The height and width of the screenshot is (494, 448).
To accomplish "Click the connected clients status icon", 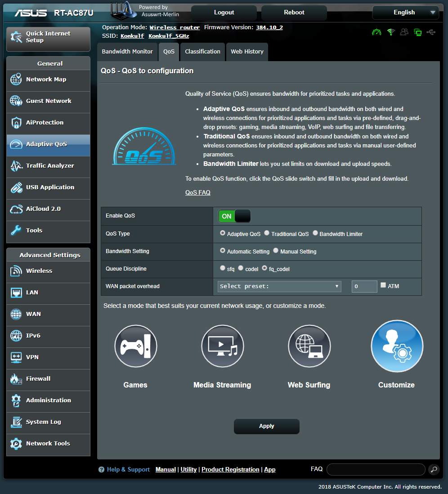I will click(x=404, y=32).
